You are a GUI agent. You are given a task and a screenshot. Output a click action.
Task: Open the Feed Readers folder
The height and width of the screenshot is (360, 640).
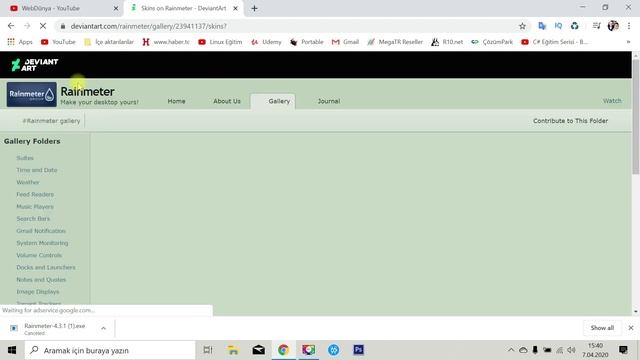tap(35, 195)
